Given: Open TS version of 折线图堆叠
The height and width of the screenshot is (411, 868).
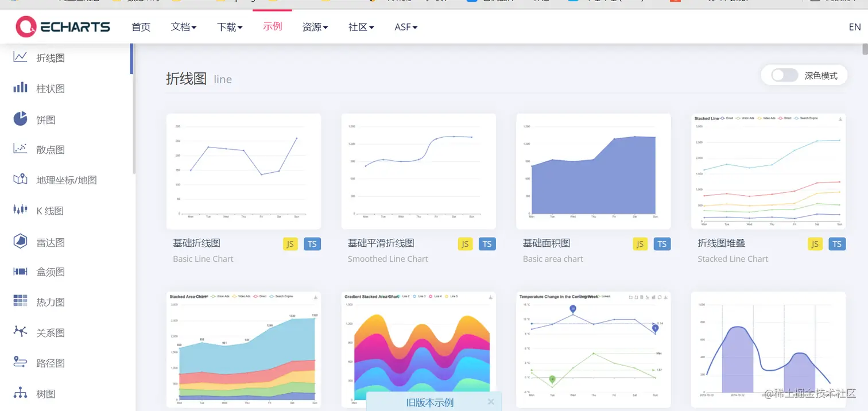Looking at the screenshot, I should [837, 244].
